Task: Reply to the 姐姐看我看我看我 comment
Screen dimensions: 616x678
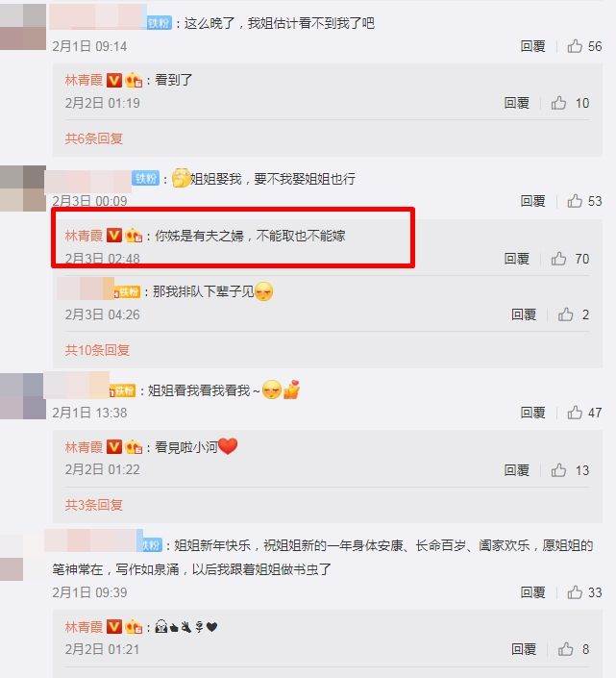Action: click(x=532, y=413)
